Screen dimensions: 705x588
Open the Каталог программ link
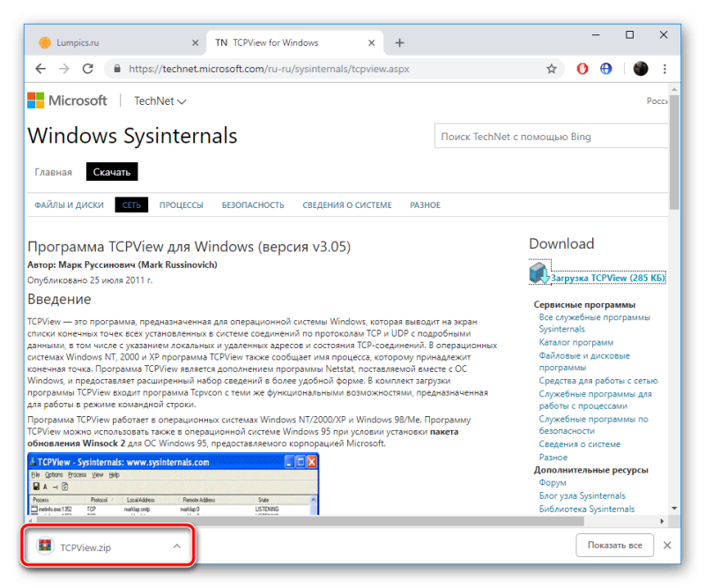[576, 342]
